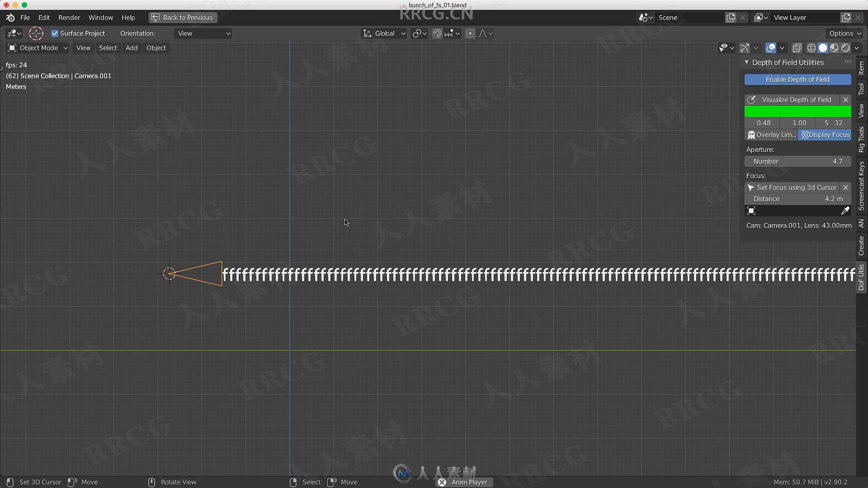Click the green depth of field color swatch
This screenshot has width=868, height=488.
(797, 111)
